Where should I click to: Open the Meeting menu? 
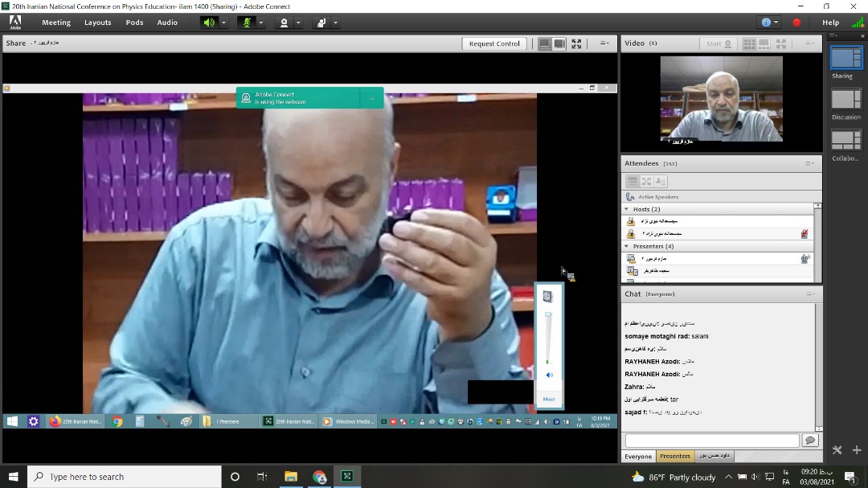tap(56, 23)
